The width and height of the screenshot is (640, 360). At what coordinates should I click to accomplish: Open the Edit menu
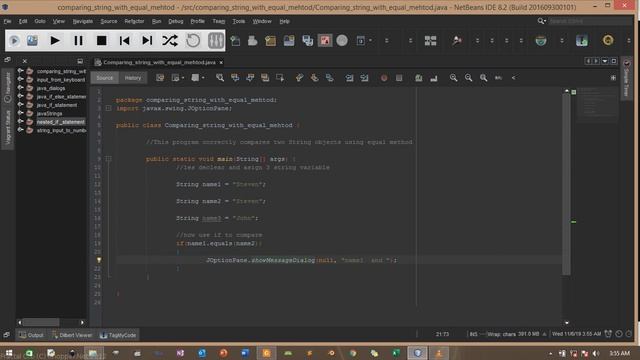(x=23, y=21)
